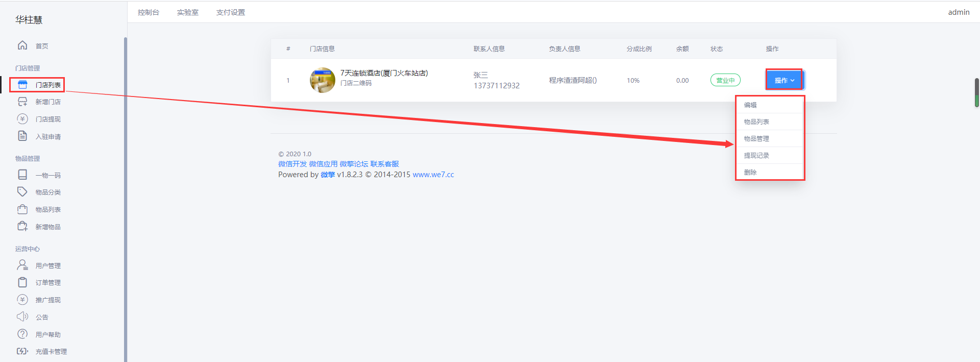Image resolution: width=980 pixels, height=362 pixels.
Task: Switch to the 控制台 top tab
Action: point(149,12)
